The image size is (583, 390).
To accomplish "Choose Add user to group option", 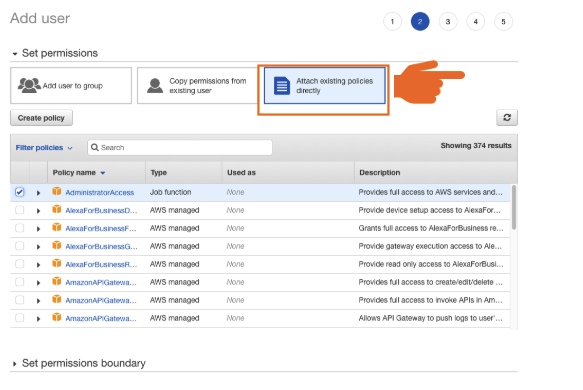I will coord(71,86).
